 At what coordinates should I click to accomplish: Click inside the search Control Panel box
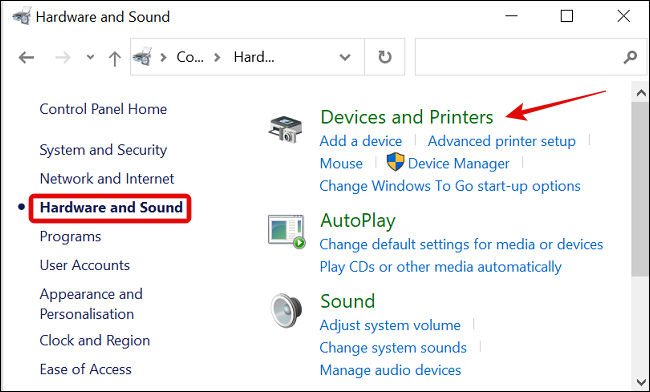pos(518,57)
